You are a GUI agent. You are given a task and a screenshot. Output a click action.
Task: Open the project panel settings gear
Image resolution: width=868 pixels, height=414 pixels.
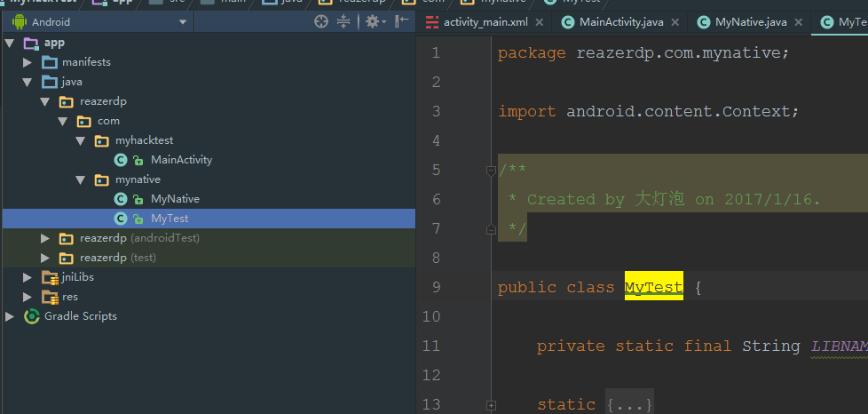[x=375, y=22]
